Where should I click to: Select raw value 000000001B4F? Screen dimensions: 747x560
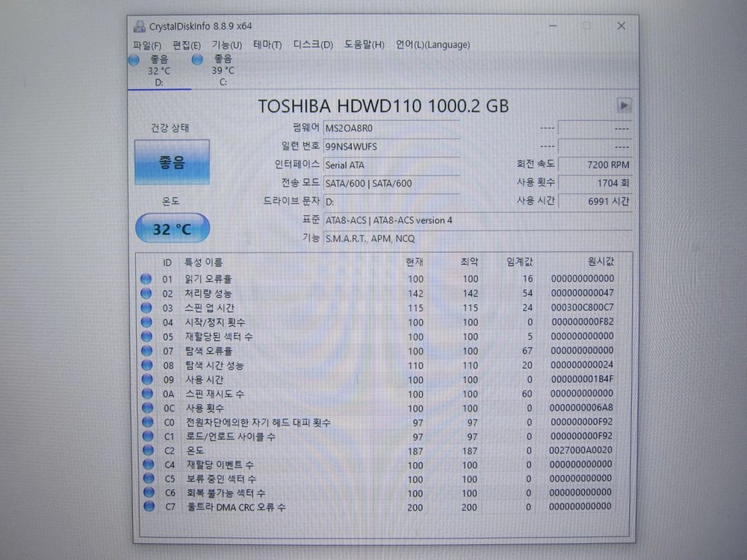point(582,379)
